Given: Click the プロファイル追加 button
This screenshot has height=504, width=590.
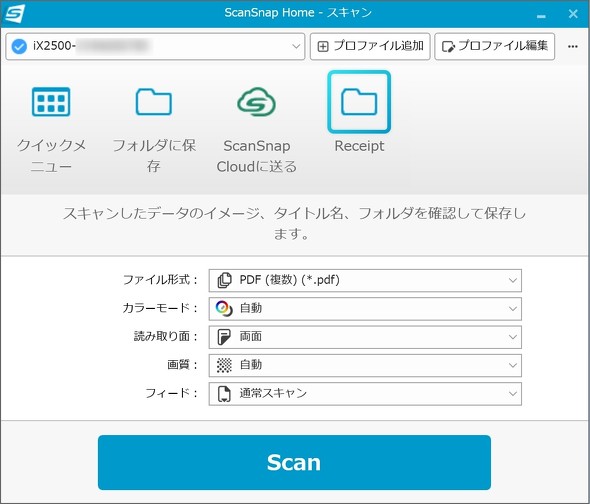Looking at the screenshot, I should [370, 46].
